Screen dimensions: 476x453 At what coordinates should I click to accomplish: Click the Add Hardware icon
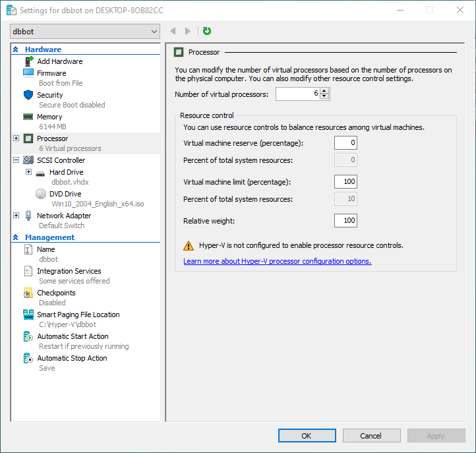tap(28, 61)
